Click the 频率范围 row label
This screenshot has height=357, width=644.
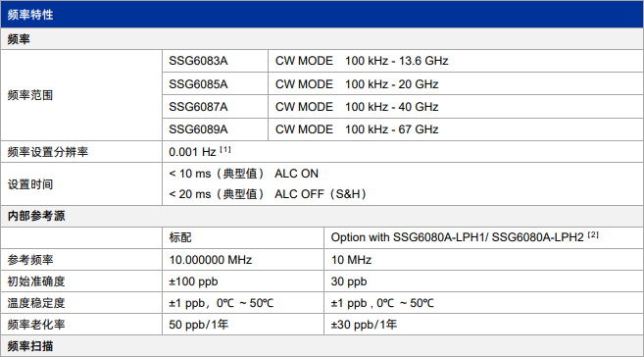pos(30,95)
